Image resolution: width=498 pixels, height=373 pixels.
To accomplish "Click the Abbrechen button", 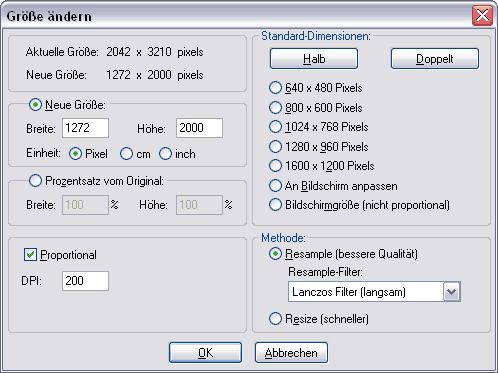I will click(291, 353).
